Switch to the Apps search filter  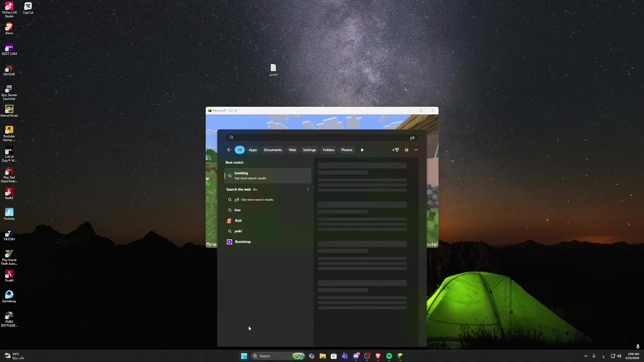(x=253, y=150)
